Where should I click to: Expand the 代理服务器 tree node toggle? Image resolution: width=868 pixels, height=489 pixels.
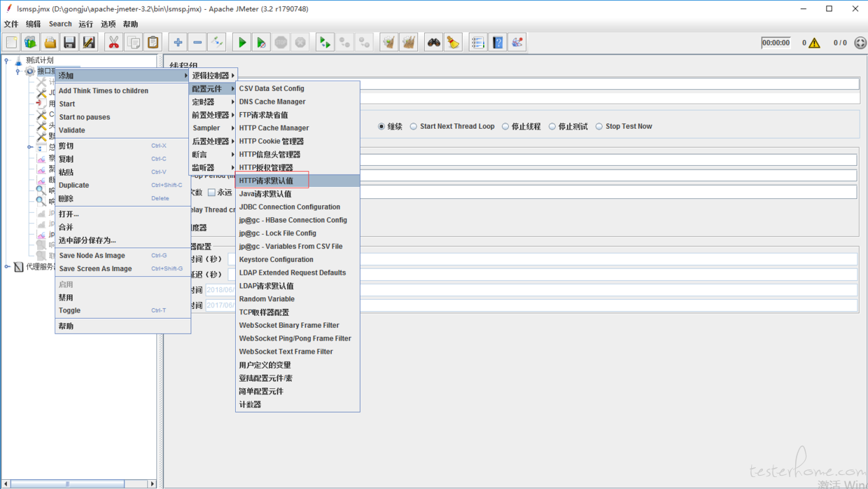click(x=7, y=267)
